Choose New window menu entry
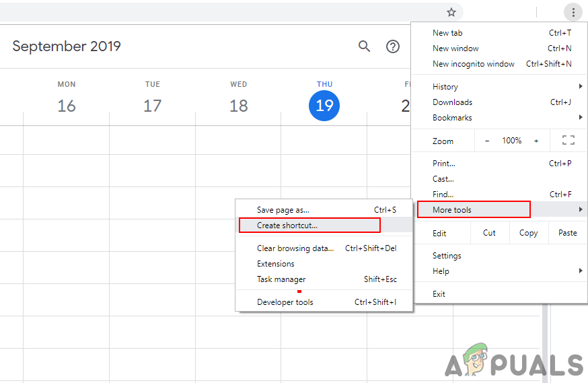The height and width of the screenshot is (383, 588). coord(500,48)
